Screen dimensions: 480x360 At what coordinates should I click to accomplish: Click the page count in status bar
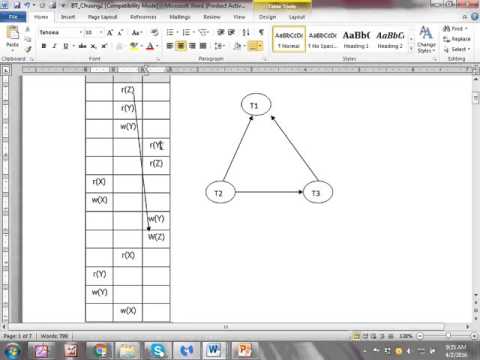pos(18,336)
